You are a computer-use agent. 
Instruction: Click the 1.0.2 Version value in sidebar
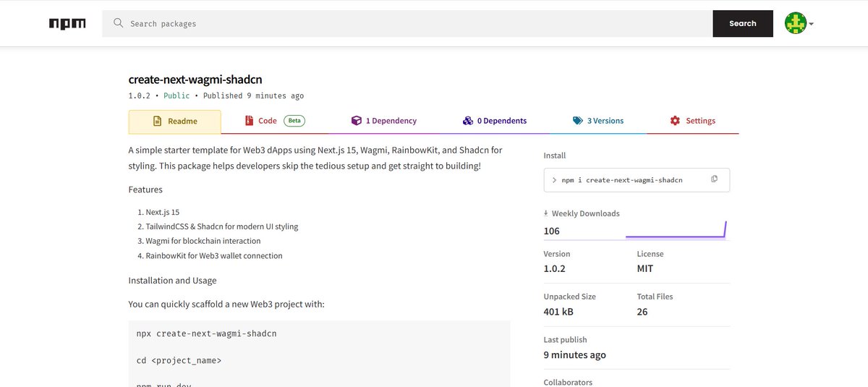[554, 268]
